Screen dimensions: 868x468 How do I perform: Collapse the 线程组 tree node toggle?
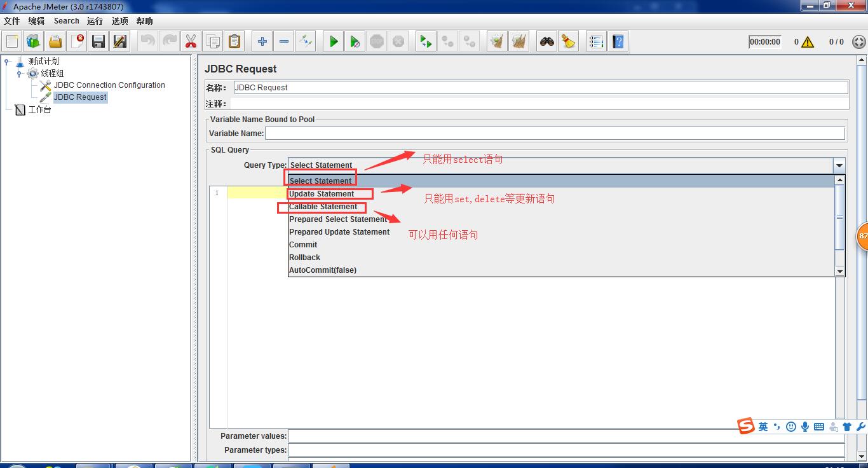tap(20, 74)
